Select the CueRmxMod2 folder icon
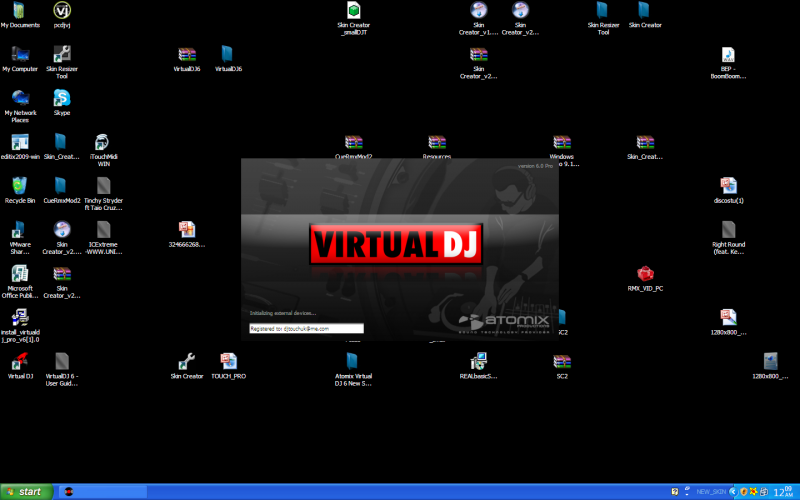 [x=62, y=185]
